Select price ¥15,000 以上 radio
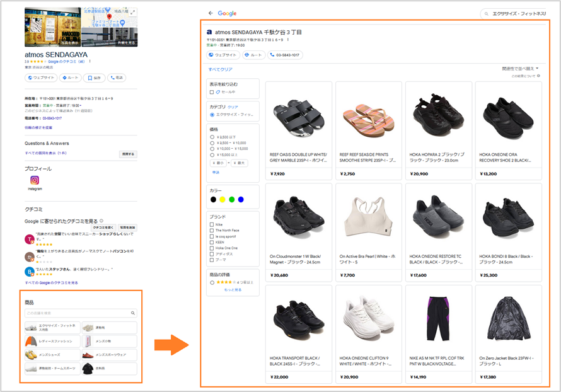This screenshot has height=392, width=561. click(x=212, y=155)
